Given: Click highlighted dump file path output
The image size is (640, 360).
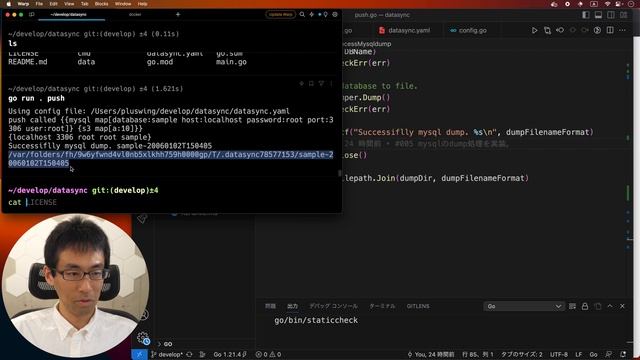Looking at the screenshot, I should coord(171,159).
